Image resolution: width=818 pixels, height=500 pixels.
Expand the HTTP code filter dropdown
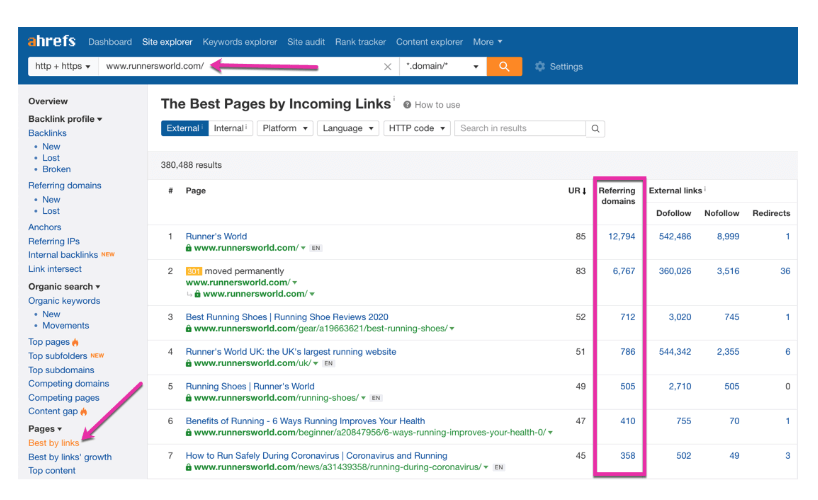(x=416, y=129)
